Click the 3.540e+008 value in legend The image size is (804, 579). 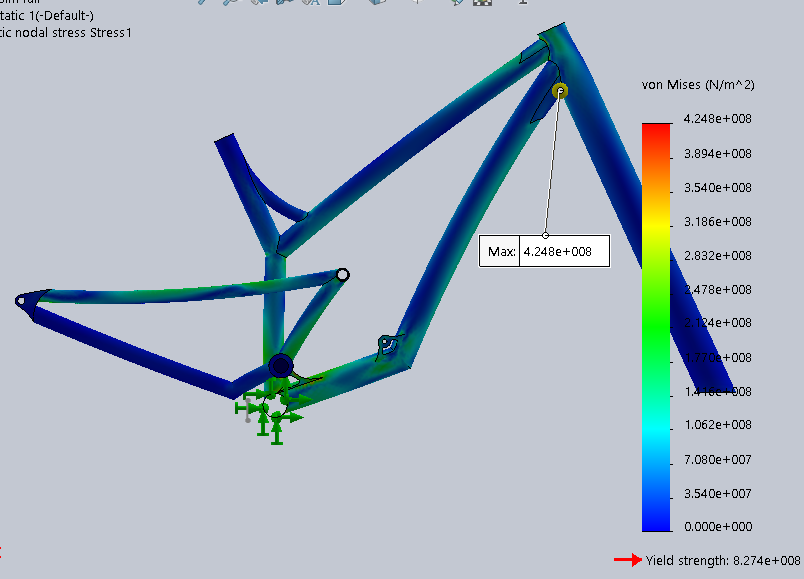tap(717, 188)
